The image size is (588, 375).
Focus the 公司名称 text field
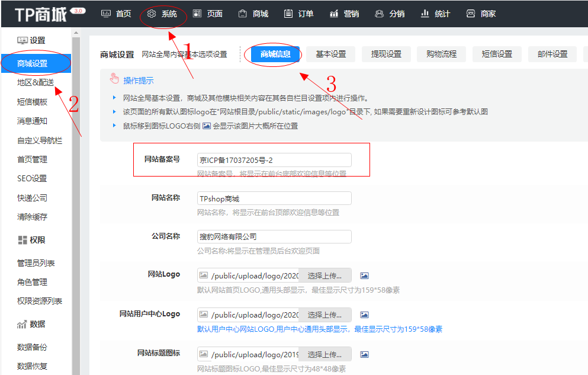tap(274, 236)
